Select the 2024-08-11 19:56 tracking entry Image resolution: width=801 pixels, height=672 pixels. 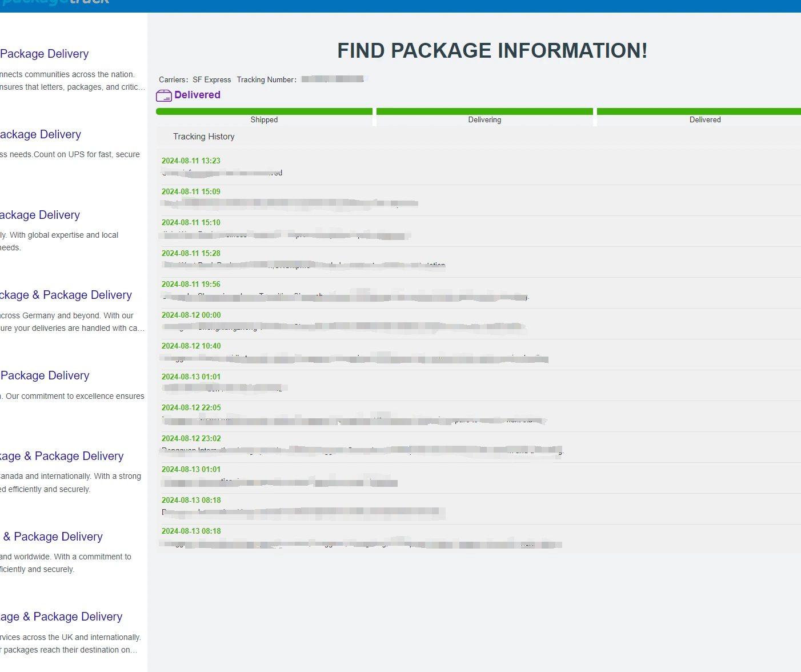(x=191, y=285)
